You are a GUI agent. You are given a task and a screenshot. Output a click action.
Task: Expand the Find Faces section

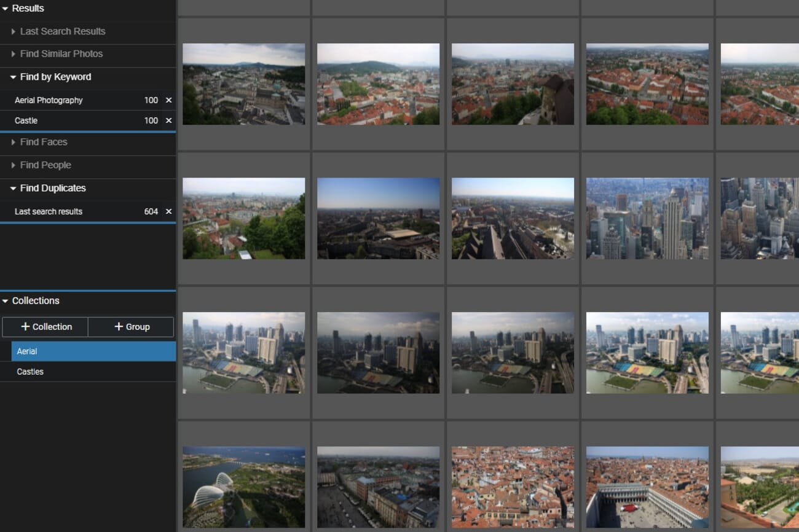click(43, 142)
